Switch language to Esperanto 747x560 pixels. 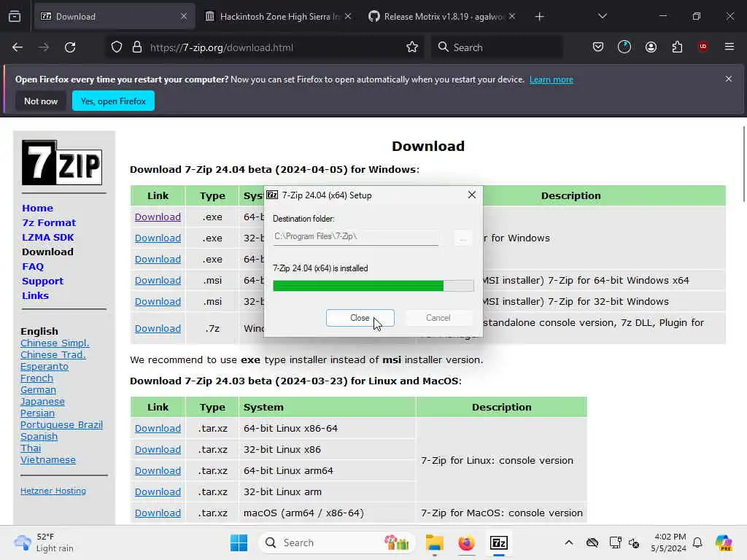(44, 366)
